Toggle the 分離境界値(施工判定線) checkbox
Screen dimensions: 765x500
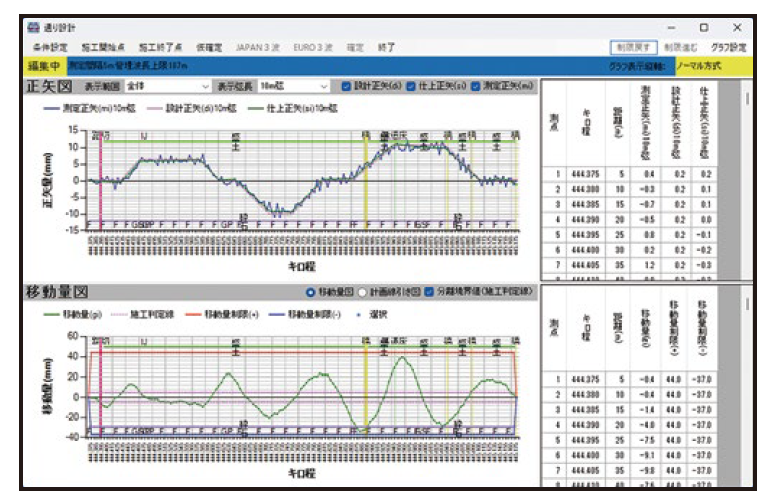point(428,292)
